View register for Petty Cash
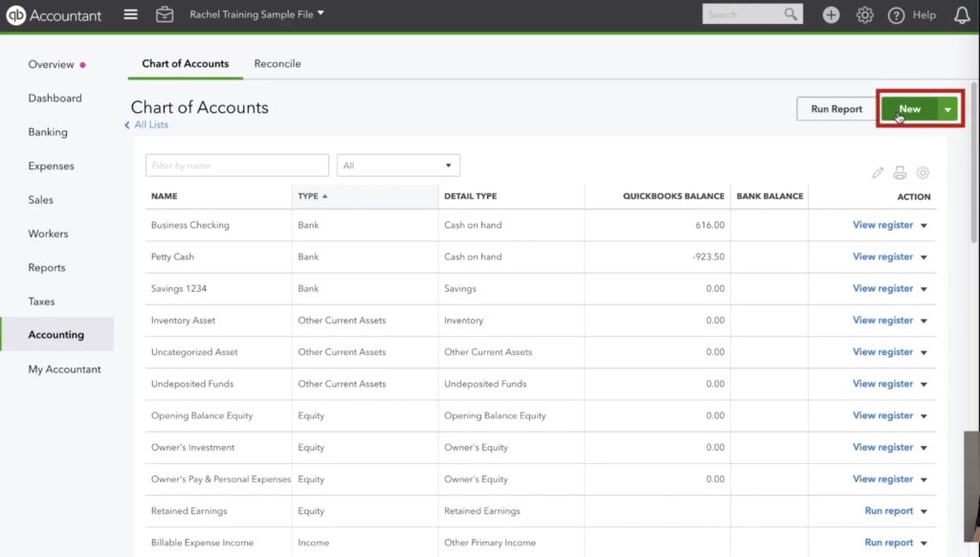Image resolution: width=980 pixels, height=557 pixels. point(882,256)
